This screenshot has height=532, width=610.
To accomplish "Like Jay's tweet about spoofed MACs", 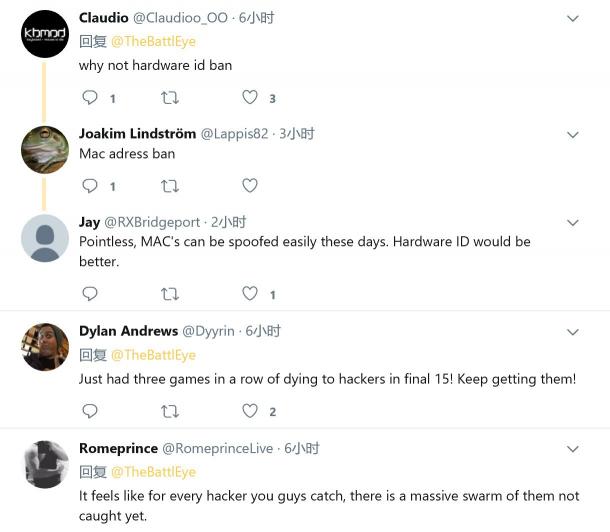I will tap(250, 293).
